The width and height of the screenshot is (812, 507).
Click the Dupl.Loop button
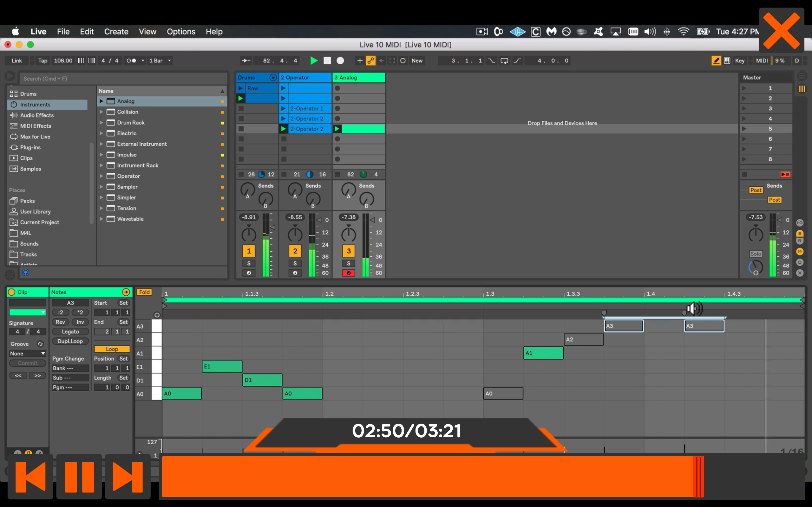point(70,341)
